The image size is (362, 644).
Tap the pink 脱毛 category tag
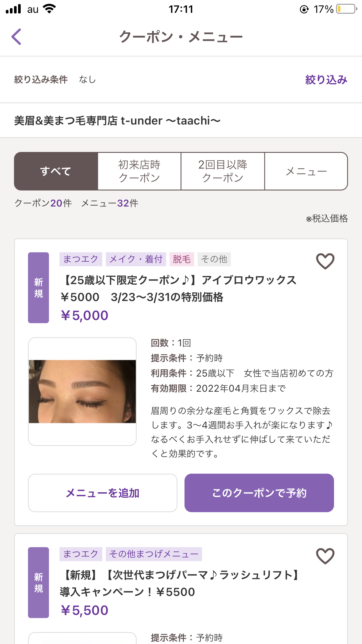point(182,259)
